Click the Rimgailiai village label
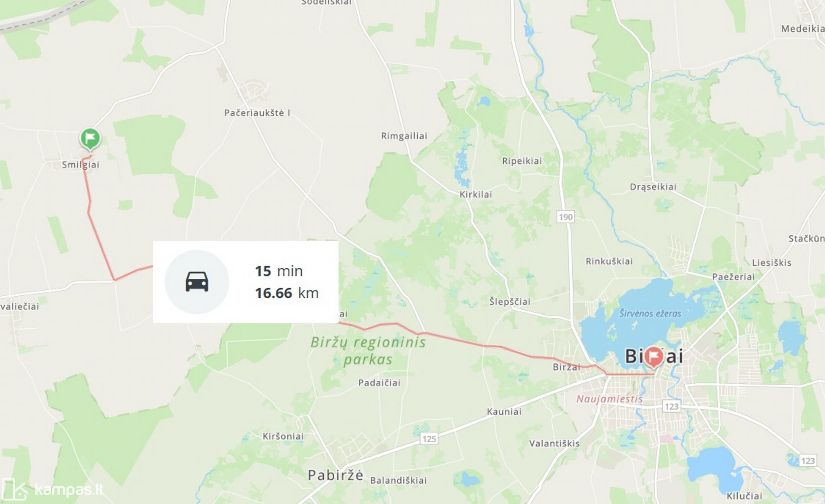The width and height of the screenshot is (825, 504). 404,136
